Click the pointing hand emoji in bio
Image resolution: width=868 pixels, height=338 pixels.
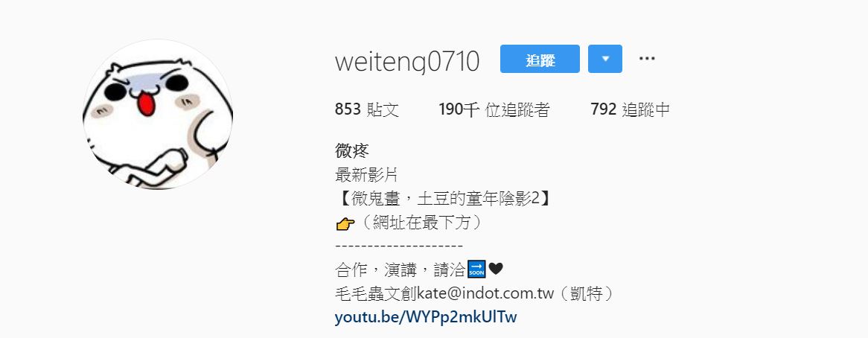pyautogui.click(x=345, y=223)
